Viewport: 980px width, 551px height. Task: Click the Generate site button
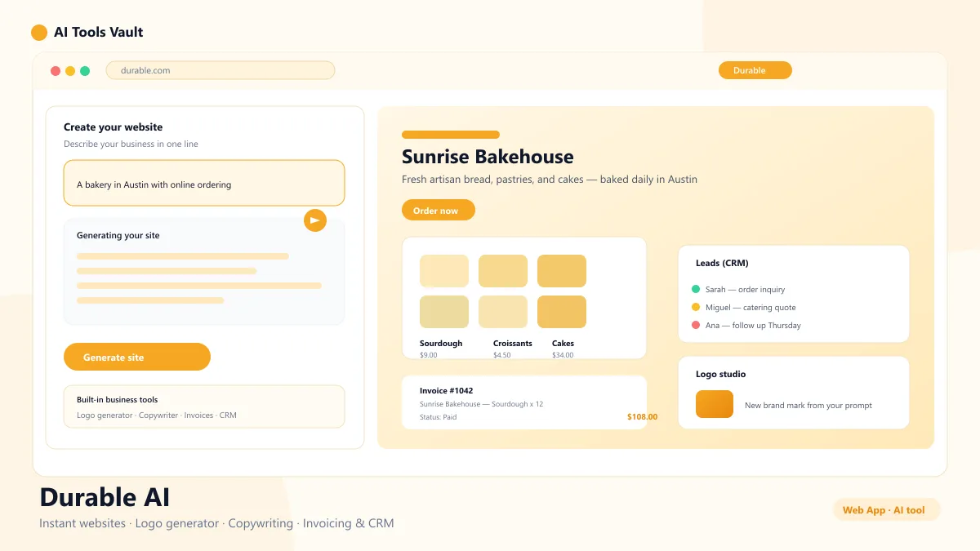137,357
